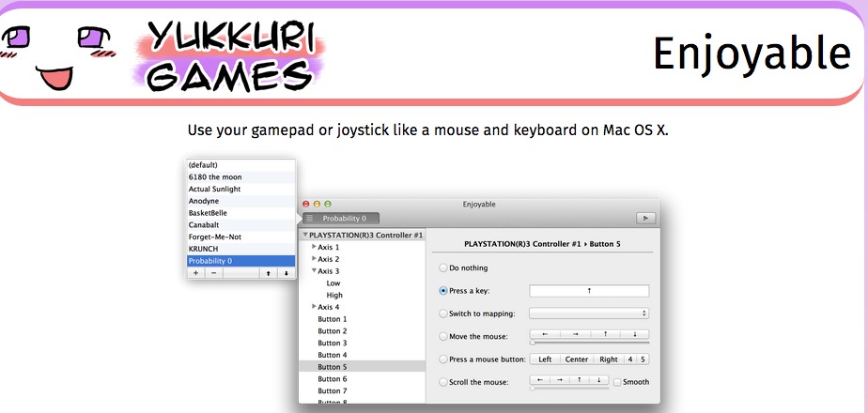Click the yellow minimize button of Enjoyable

(317, 204)
